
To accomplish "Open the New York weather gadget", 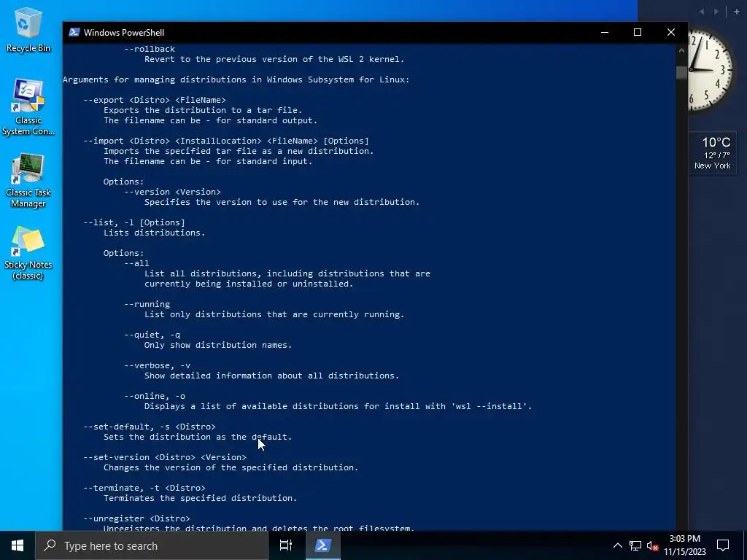I will [x=713, y=153].
